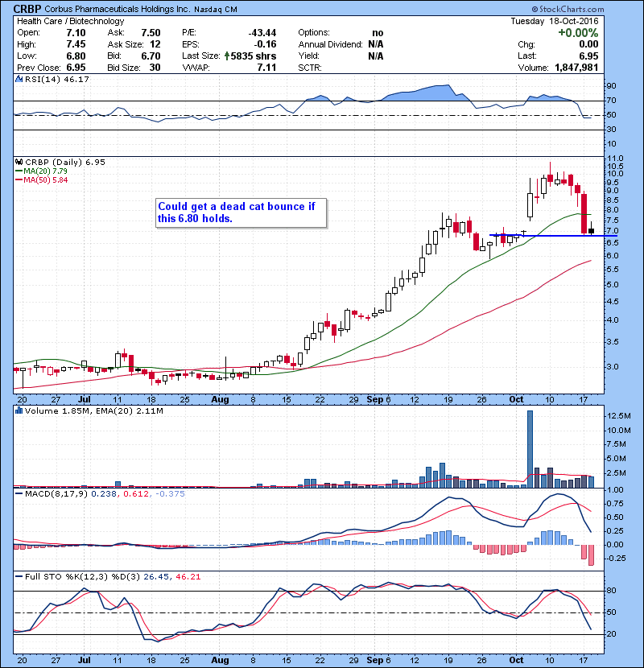Click the MA(50) 5.84 legend entry
Viewport: 644px width, 668px height.
(x=42, y=179)
